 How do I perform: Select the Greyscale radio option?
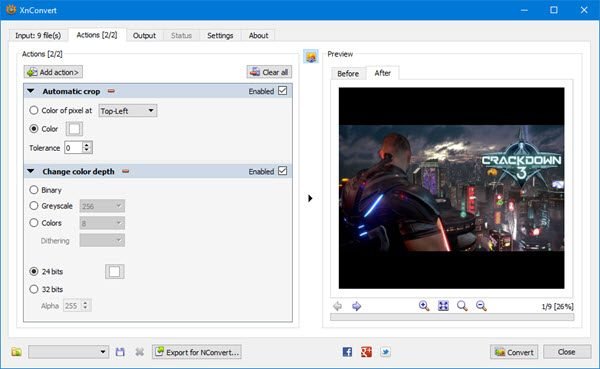pyautogui.click(x=34, y=206)
